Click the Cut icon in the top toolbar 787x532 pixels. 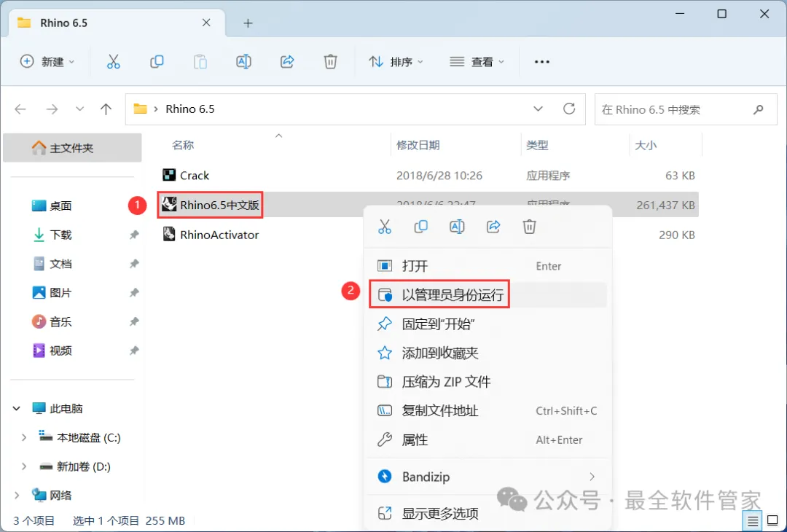coord(114,62)
